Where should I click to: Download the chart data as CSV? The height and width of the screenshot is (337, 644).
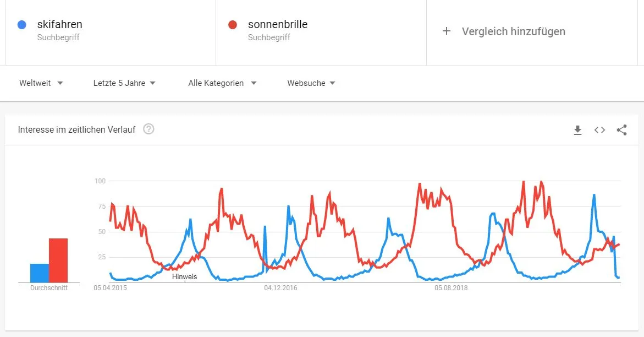point(577,130)
